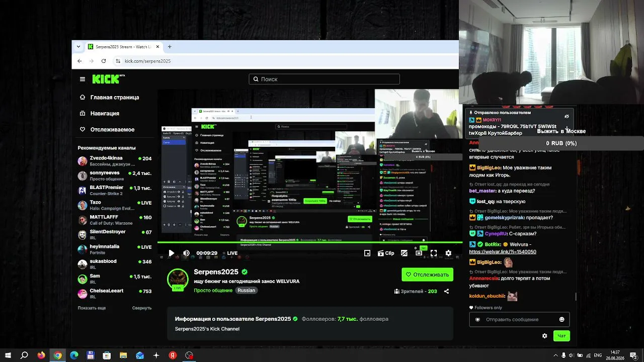Expand the browser tab search dropdown
The width and height of the screenshot is (644, 362).
point(78,47)
